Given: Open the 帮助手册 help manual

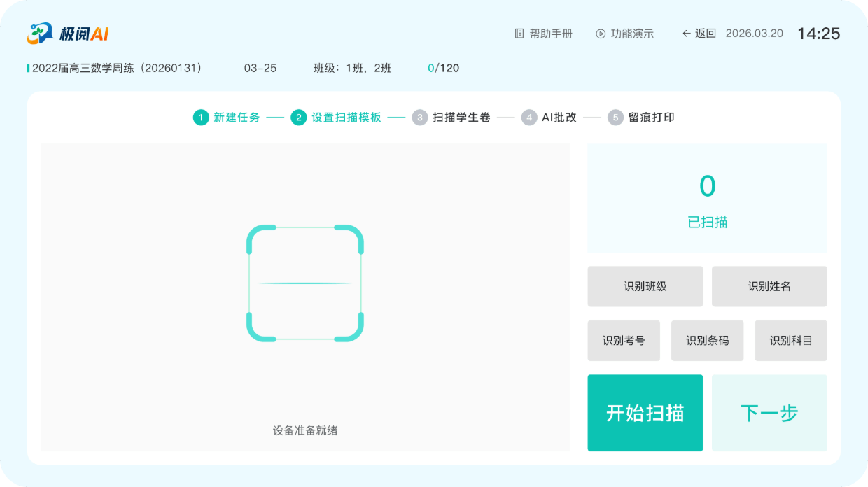Looking at the screenshot, I should point(543,34).
